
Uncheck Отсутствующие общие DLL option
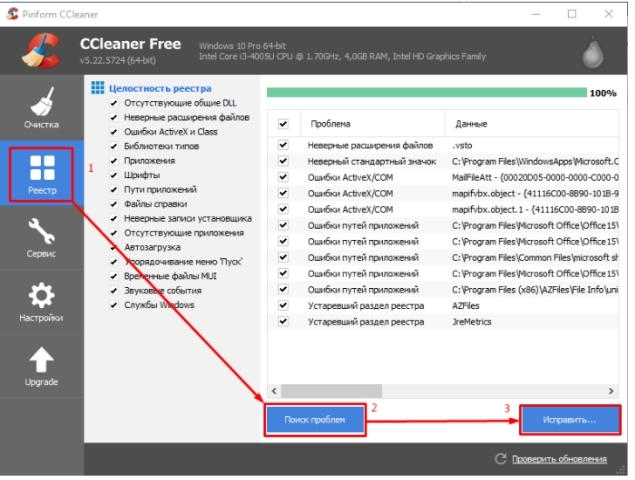(x=114, y=103)
